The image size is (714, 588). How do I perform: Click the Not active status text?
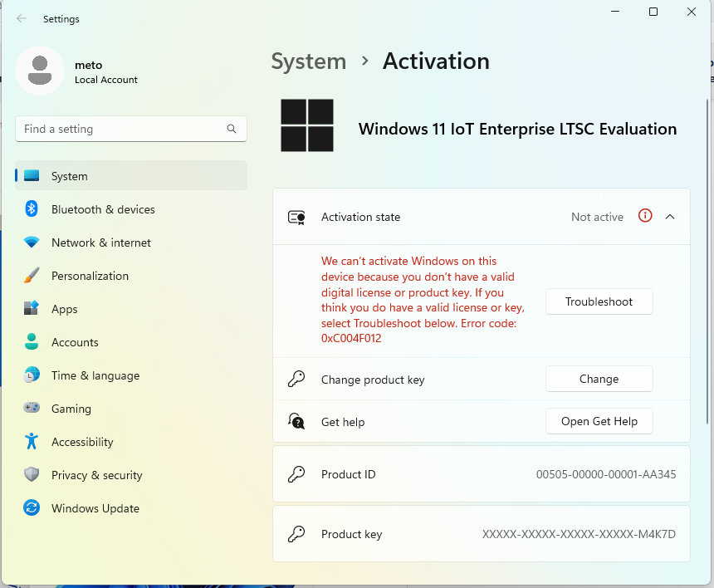tap(597, 217)
